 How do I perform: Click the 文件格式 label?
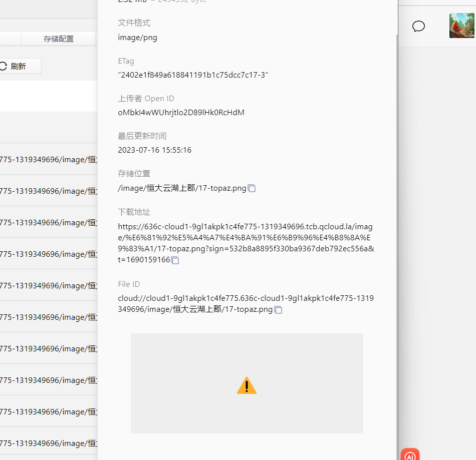(x=134, y=23)
